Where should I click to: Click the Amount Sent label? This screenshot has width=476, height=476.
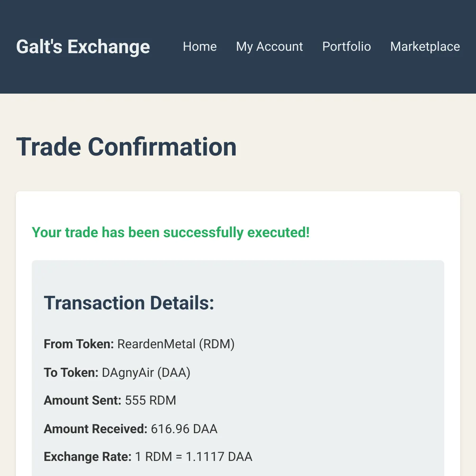coord(82,400)
